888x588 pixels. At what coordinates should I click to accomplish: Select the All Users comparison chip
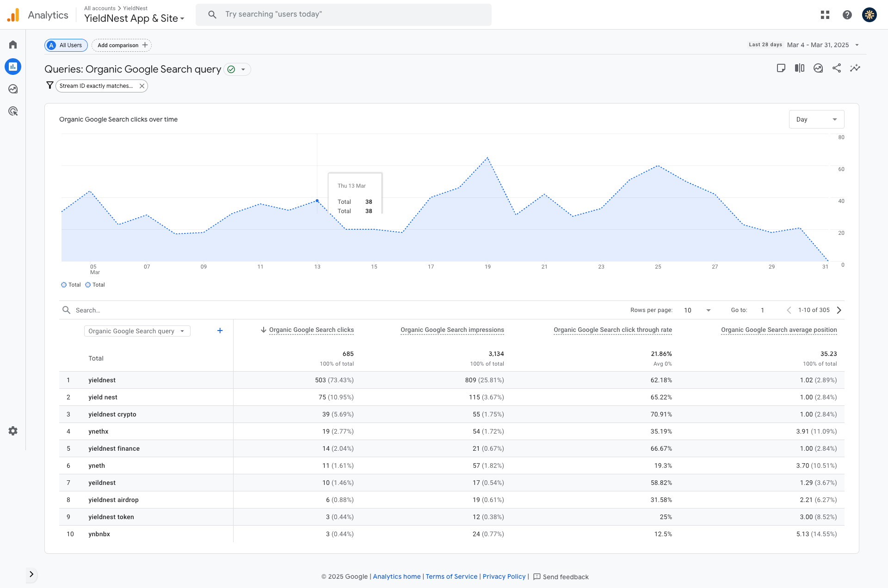(66, 45)
